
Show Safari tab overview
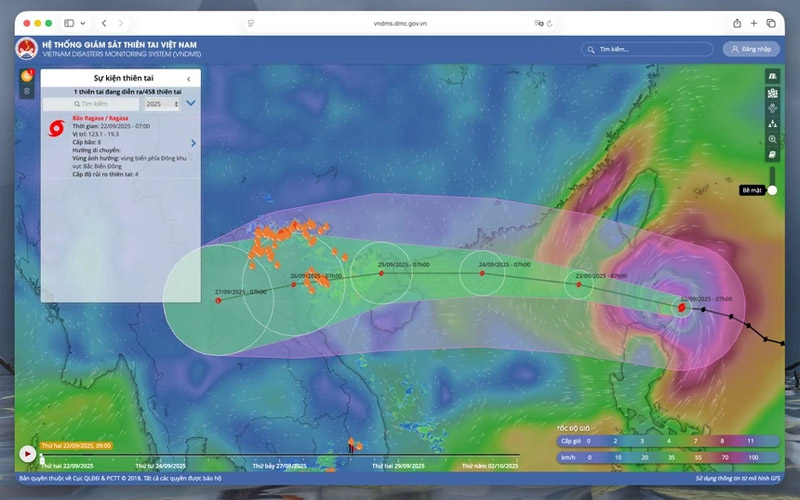(771, 22)
